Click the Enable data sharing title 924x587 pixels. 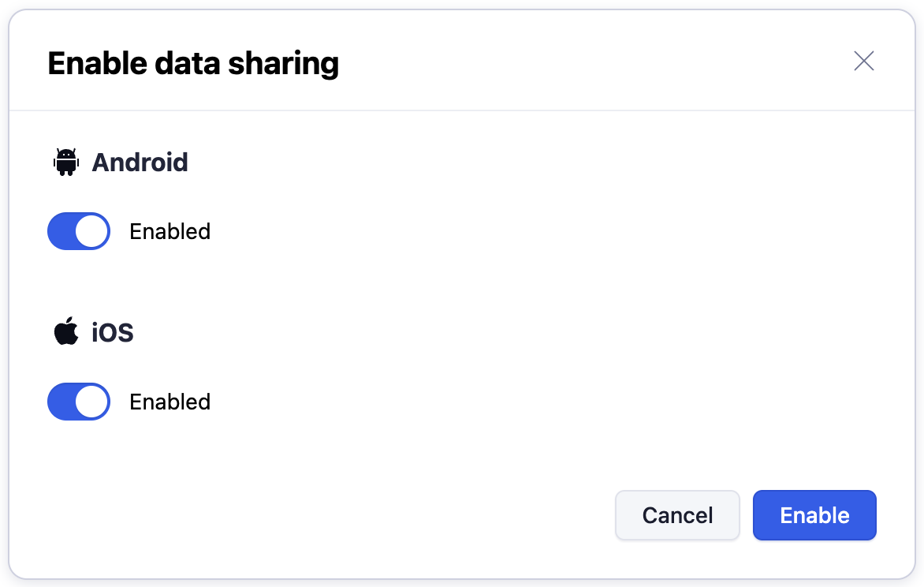pos(193,63)
